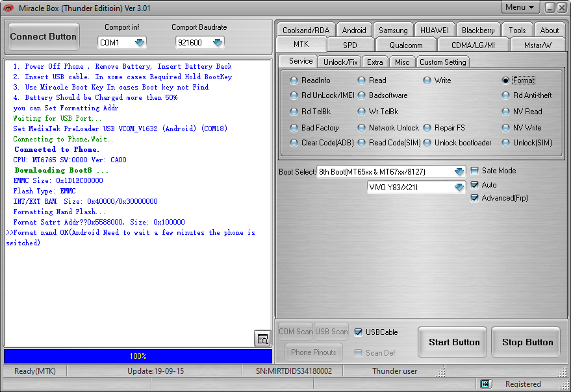Switch to the CDMA/LG/MI tab
This screenshot has height=392, width=571.
tap(473, 45)
